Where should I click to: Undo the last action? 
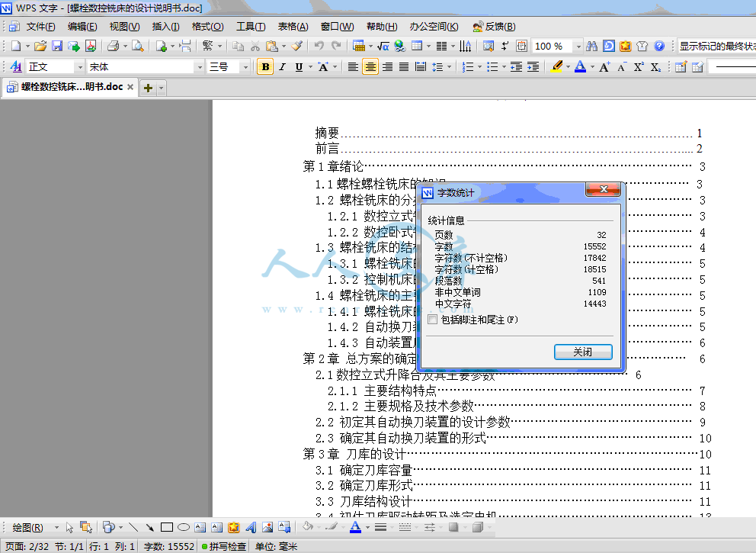pos(319,46)
